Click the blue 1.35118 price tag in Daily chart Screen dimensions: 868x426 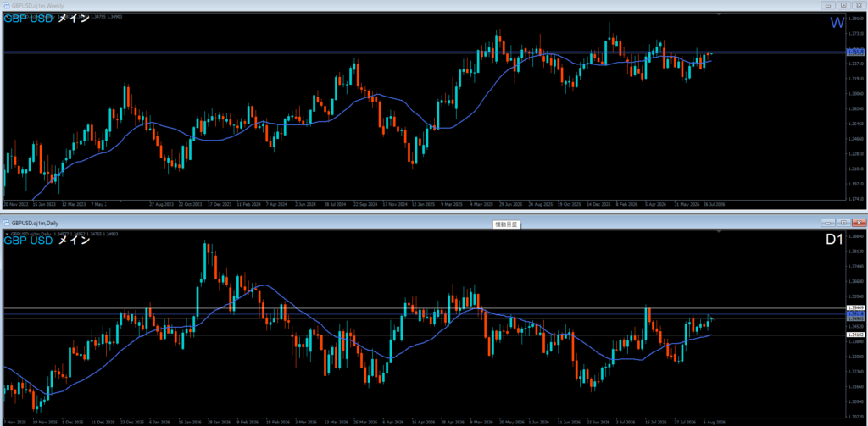(856, 313)
